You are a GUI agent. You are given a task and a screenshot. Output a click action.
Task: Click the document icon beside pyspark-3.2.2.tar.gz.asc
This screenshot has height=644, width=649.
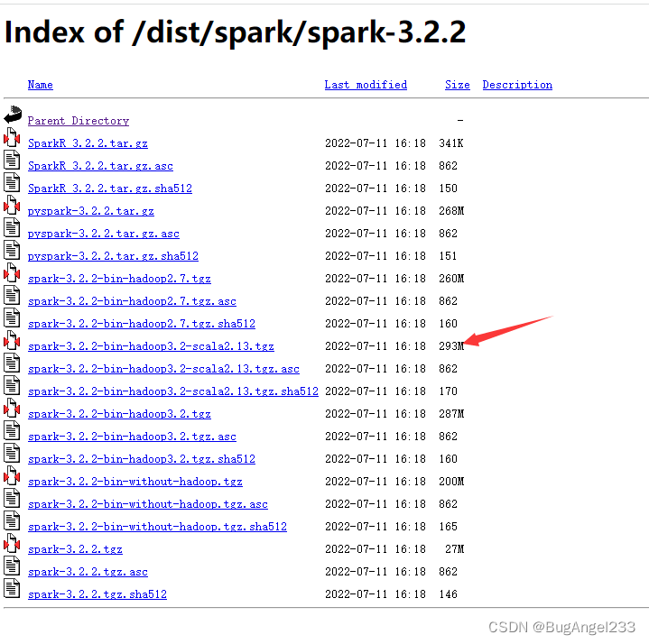(x=12, y=227)
